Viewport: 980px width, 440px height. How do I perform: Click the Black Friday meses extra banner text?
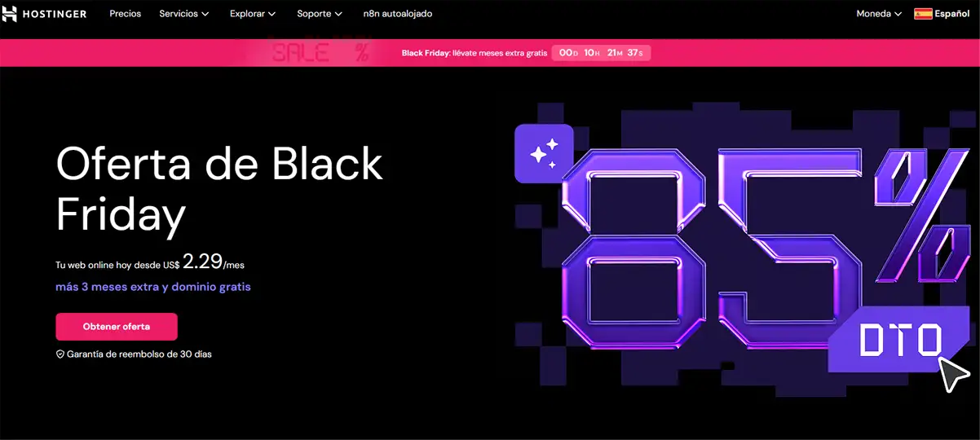pyautogui.click(x=474, y=53)
